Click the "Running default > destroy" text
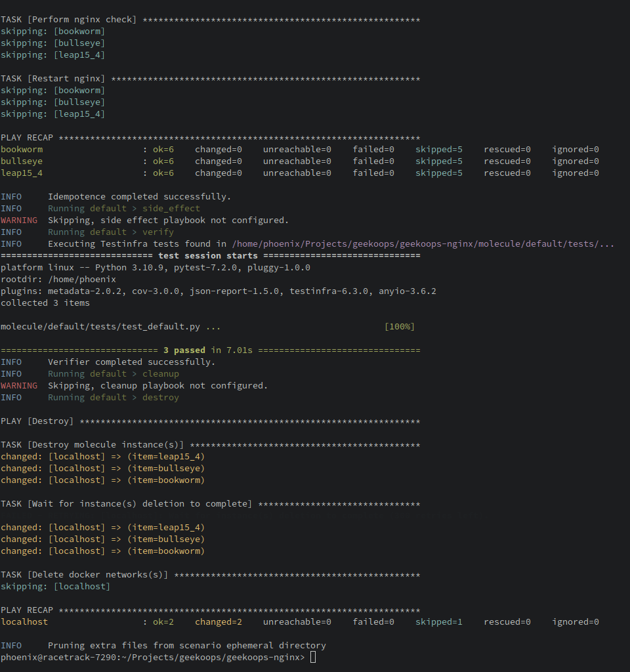 [x=113, y=398]
